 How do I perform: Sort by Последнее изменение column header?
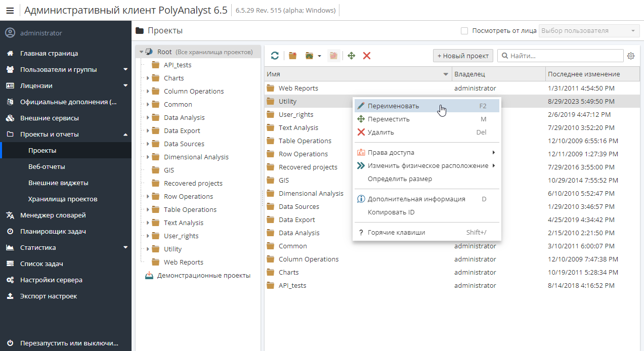pos(592,74)
